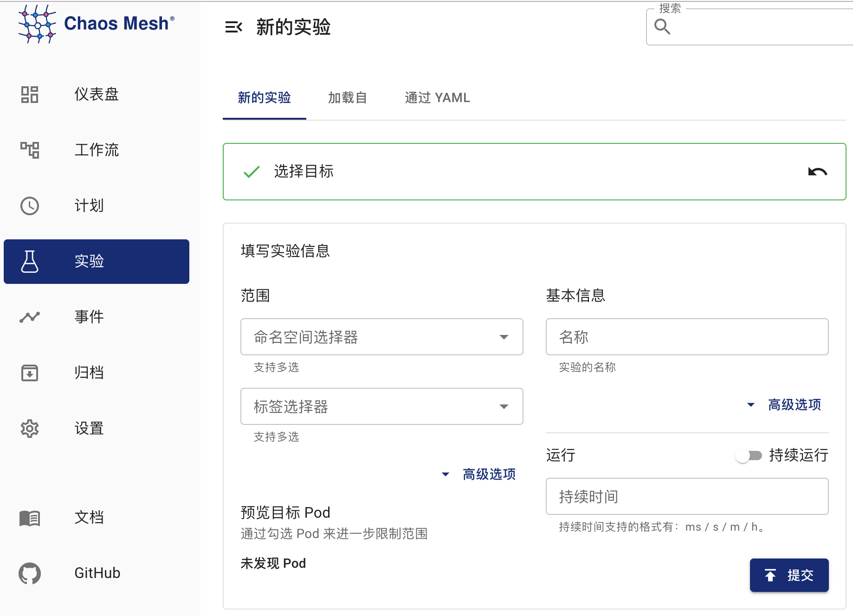Select the 实验 flask icon in sidebar
This screenshot has height=616, width=853.
29,262
